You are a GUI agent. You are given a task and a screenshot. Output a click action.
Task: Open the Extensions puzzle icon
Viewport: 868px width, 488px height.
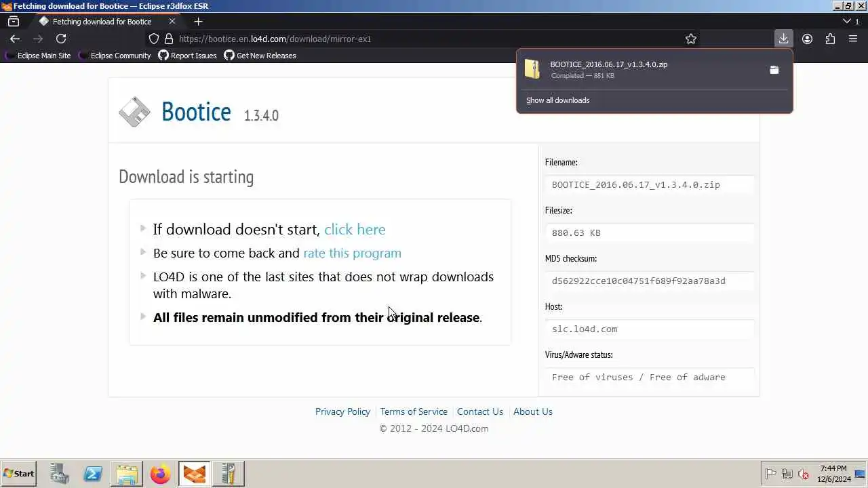point(830,39)
